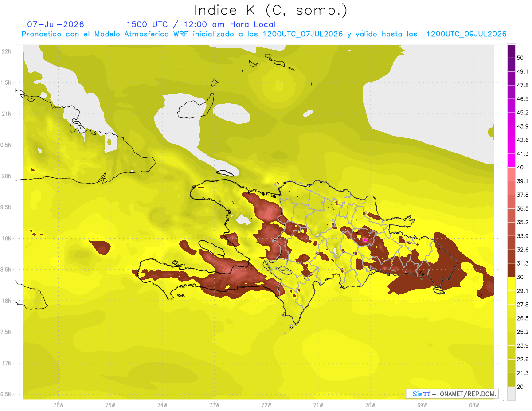Click the color bar value 36.5
Screen dimensions: 532x411
tap(523, 208)
